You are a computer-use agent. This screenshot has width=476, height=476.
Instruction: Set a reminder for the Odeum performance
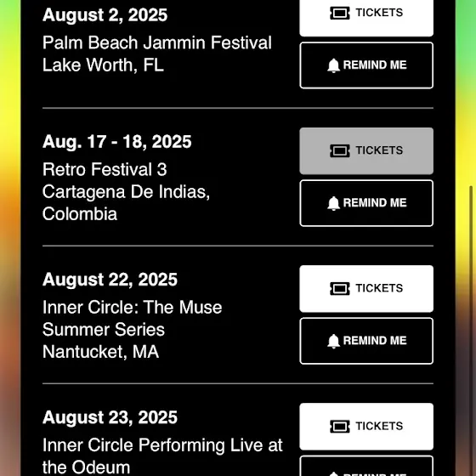click(x=366, y=466)
